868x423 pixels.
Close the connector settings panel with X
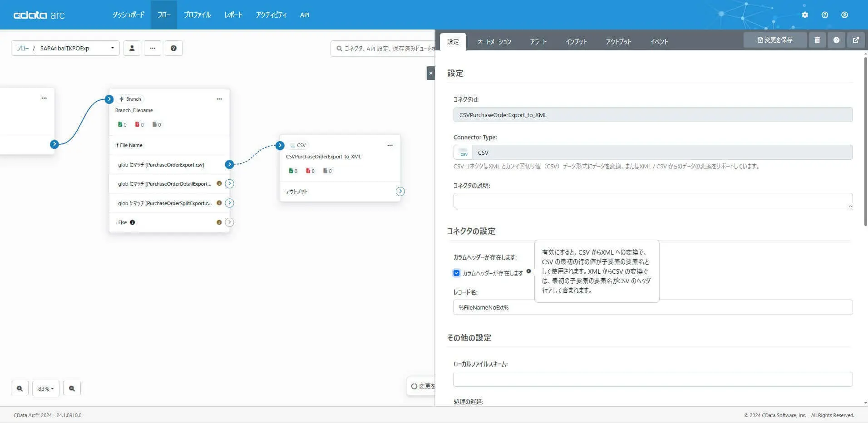coord(431,73)
